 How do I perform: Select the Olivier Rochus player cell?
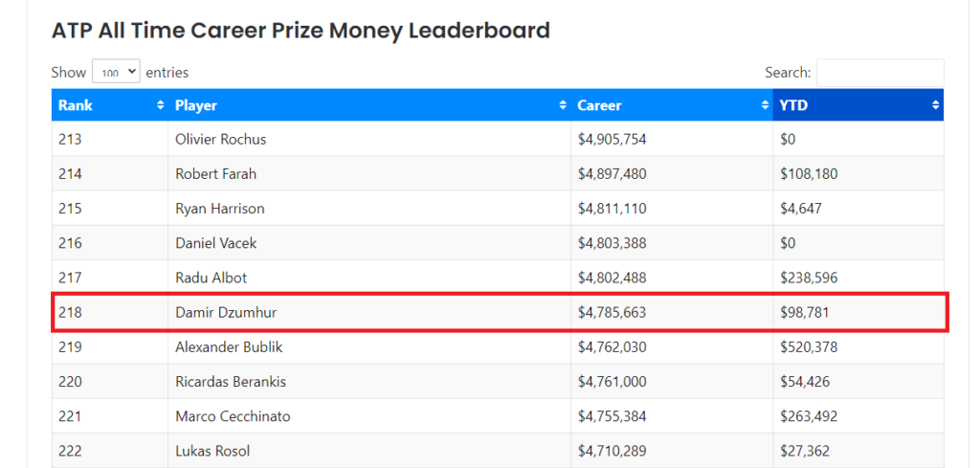point(220,139)
